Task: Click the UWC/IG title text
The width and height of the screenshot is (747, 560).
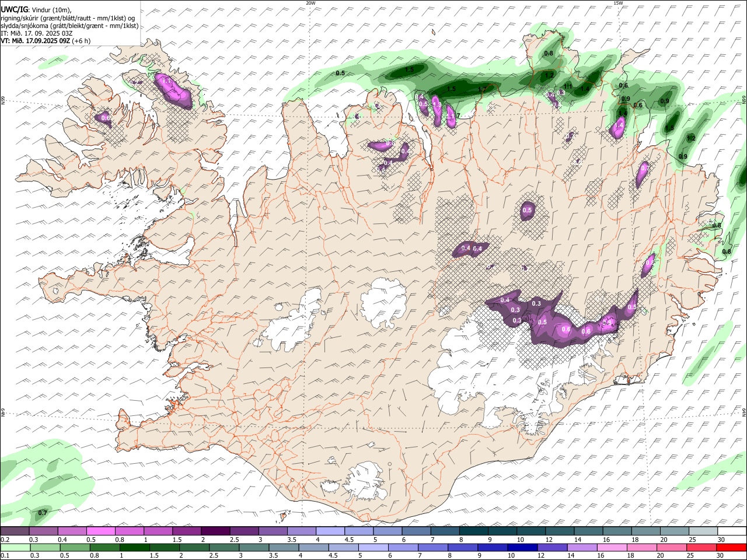Action: pyautogui.click(x=14, y=9)
